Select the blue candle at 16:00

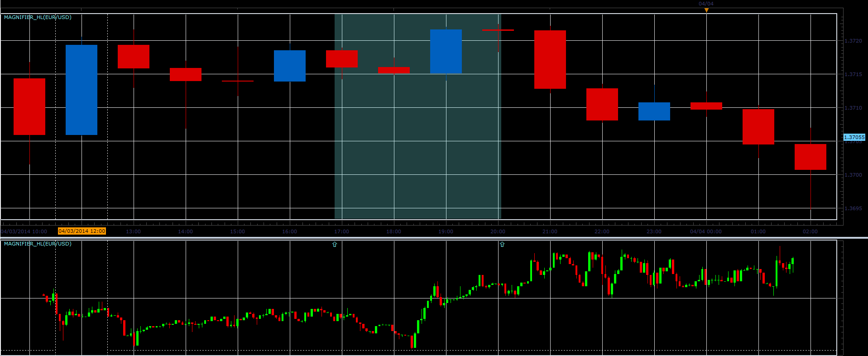290,66
